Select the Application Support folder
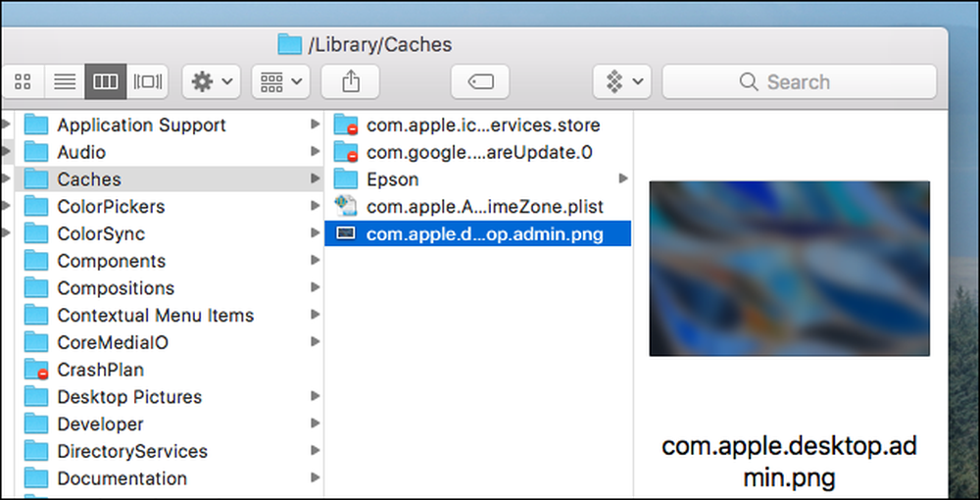This screenshot has height=500, width=980. pos(170,125)
